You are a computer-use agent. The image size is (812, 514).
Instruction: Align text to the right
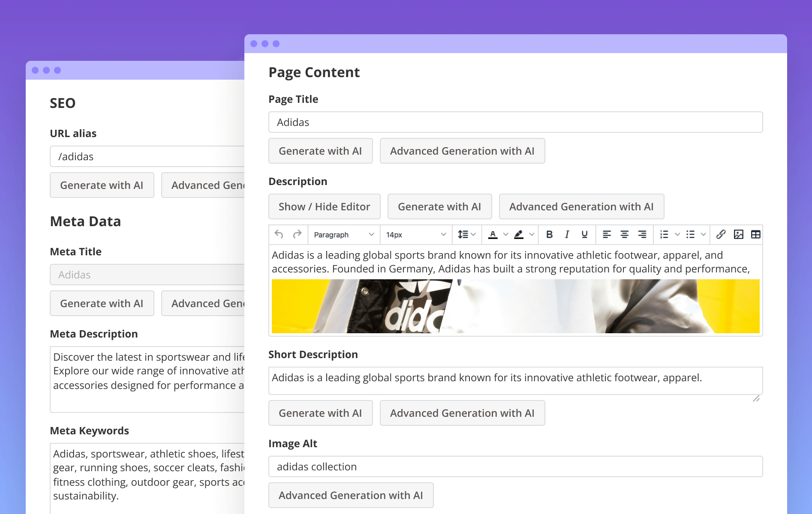pos(642,234)
